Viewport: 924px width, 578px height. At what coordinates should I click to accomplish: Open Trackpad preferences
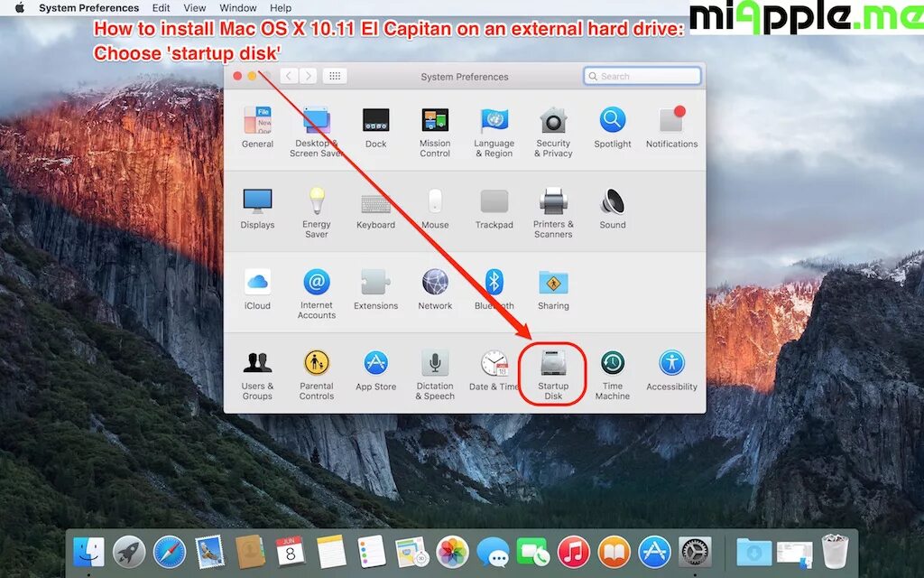click(x=494, y=209)
